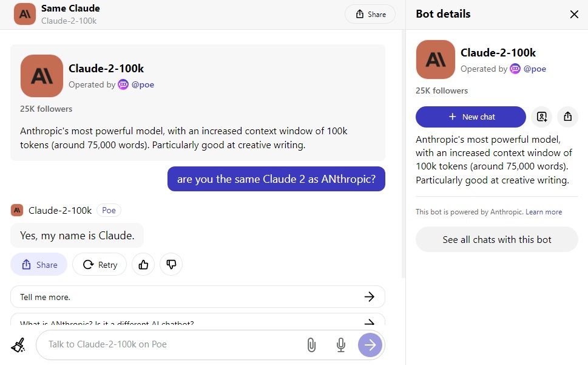
Task: Open @poe operator link in chat card
Action: point(143,85)
